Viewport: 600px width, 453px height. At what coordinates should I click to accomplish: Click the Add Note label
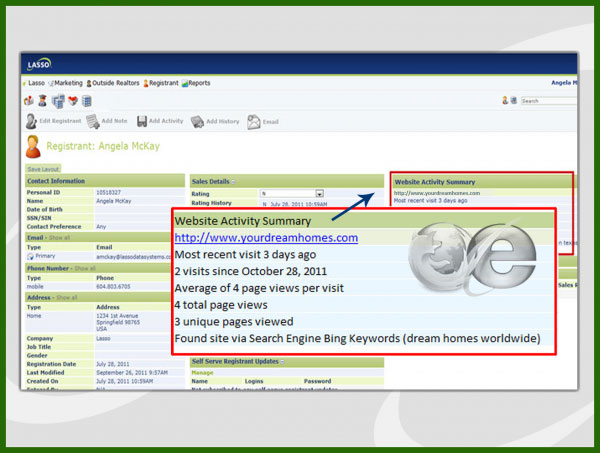(x=114, y=121)
